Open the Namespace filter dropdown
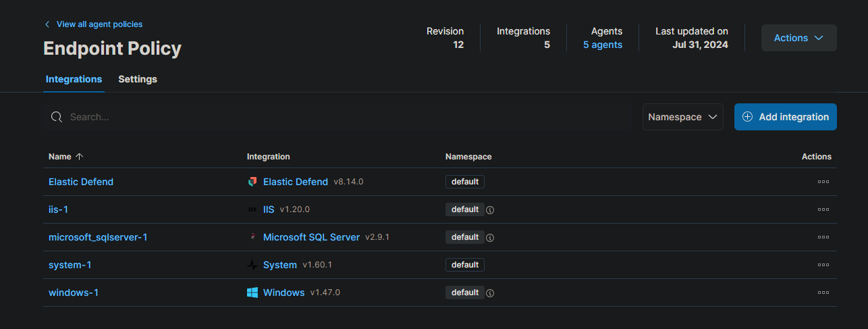This screenshot has width=868, height=329. pos(682,117)
